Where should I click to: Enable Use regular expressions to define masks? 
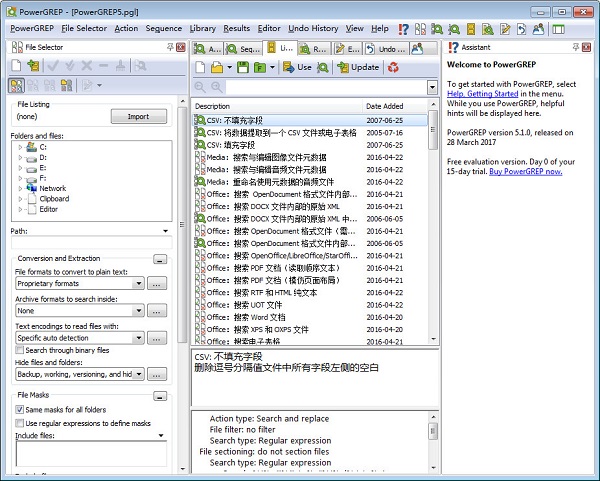tap(21, 423)
